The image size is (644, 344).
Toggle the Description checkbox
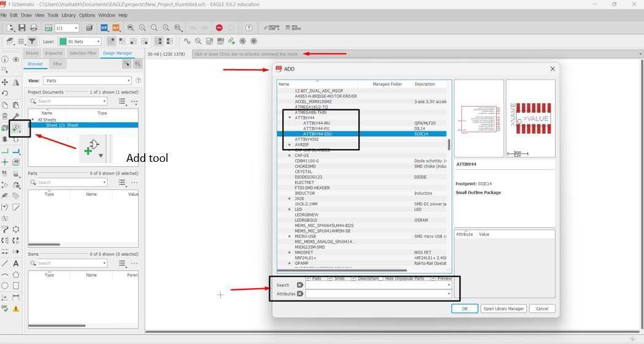(x=353, y=278)
